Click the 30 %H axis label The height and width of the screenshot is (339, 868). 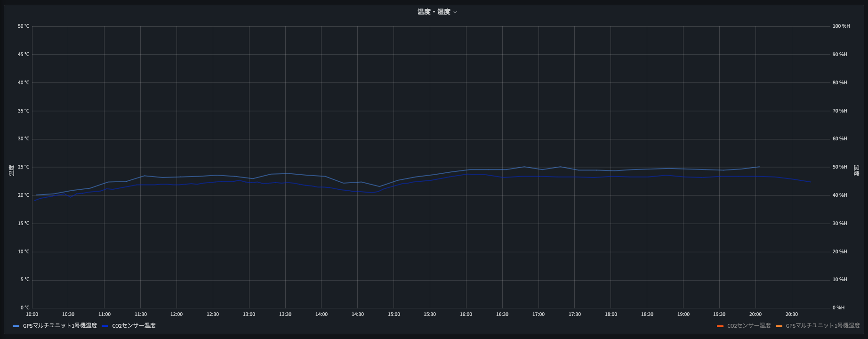coord(840,224)
